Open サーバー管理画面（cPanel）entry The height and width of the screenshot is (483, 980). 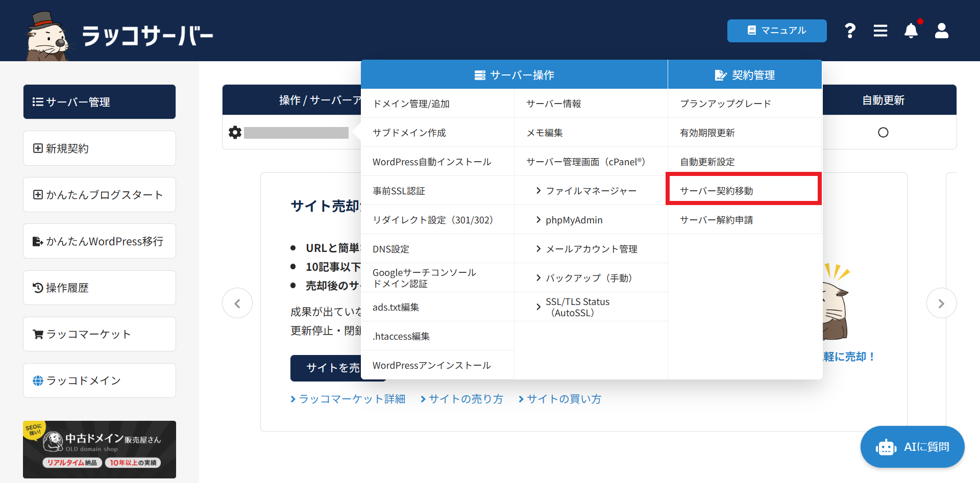[x=591, y=162]
